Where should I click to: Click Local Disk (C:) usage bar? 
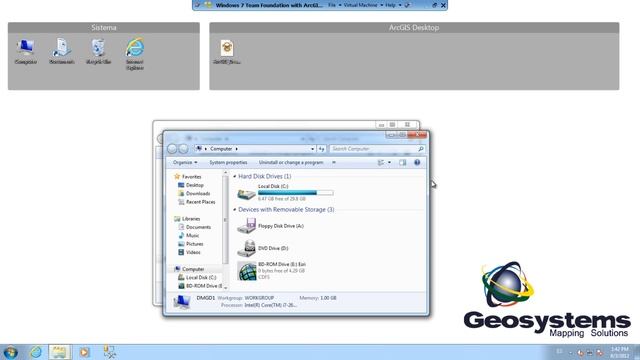coord(296,193)
